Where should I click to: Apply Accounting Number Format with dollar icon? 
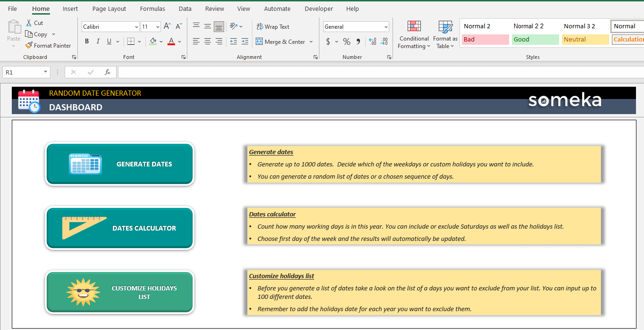(329, 42)
